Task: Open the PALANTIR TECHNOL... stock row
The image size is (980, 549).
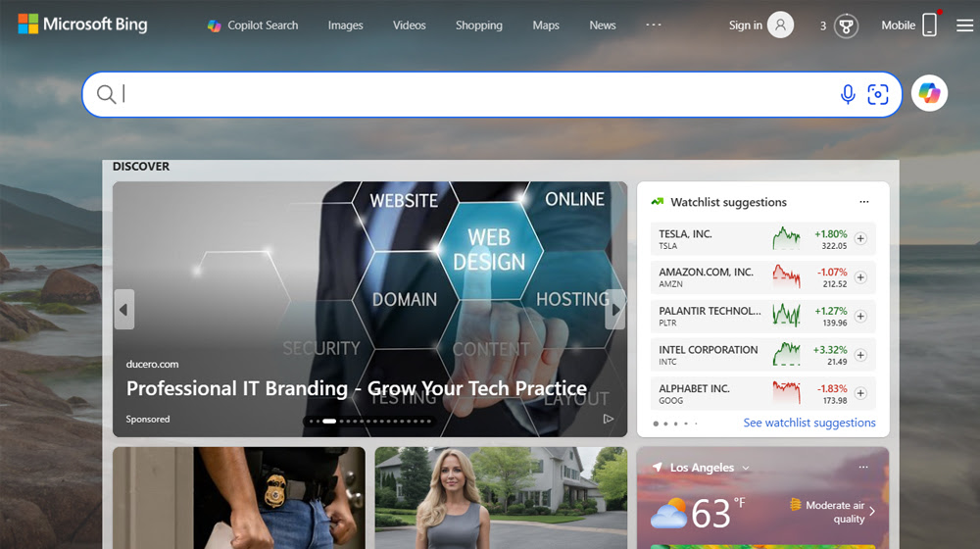Action: pos(762,316)
